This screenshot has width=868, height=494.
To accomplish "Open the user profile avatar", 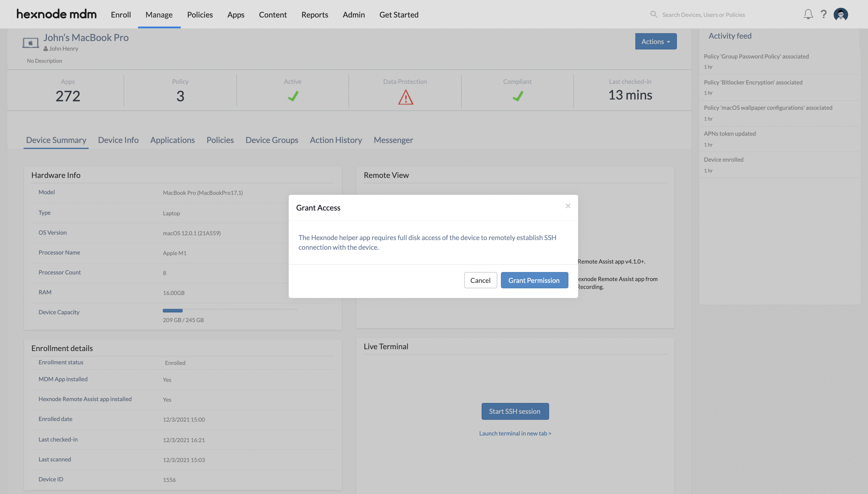I will pos(841,14).
